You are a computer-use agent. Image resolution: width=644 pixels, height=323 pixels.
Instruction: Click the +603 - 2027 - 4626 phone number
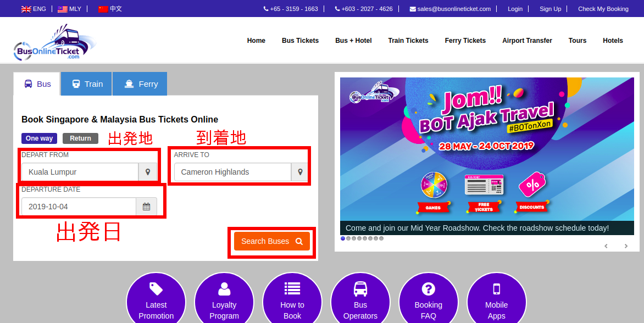click(x=367, y=9)
